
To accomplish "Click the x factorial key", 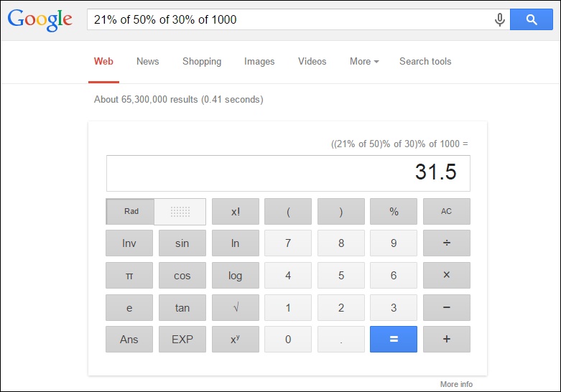I will 236,211.
